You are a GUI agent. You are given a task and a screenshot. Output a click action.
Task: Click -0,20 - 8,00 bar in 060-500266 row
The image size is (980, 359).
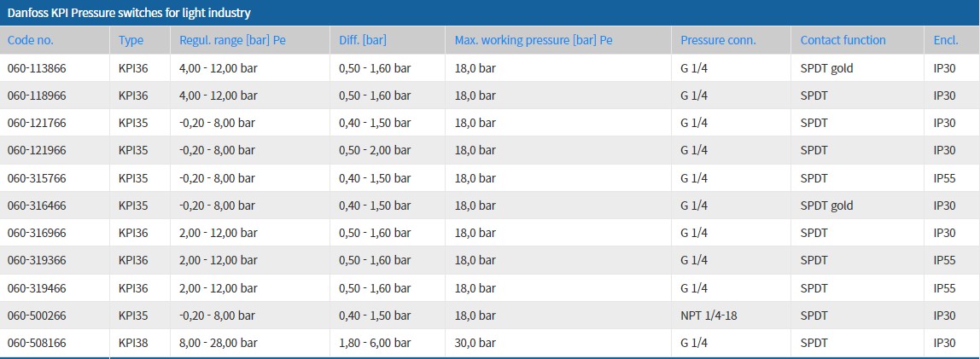pyautogui.click(x=217, y=316)
